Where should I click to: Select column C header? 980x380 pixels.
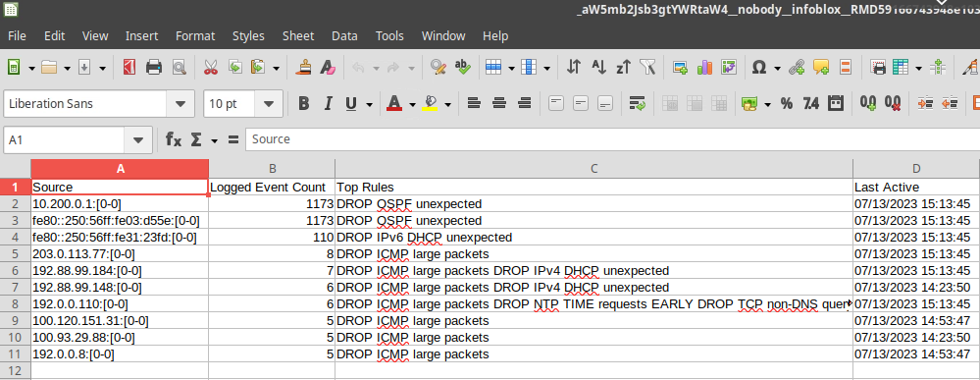click(593, 169)
